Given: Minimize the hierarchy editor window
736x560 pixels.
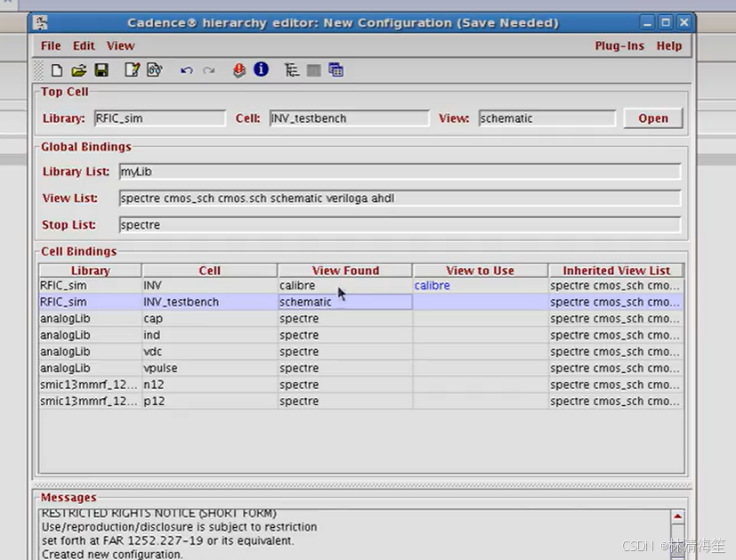Looking at the screenshot, I should click(x=647, y=22).
